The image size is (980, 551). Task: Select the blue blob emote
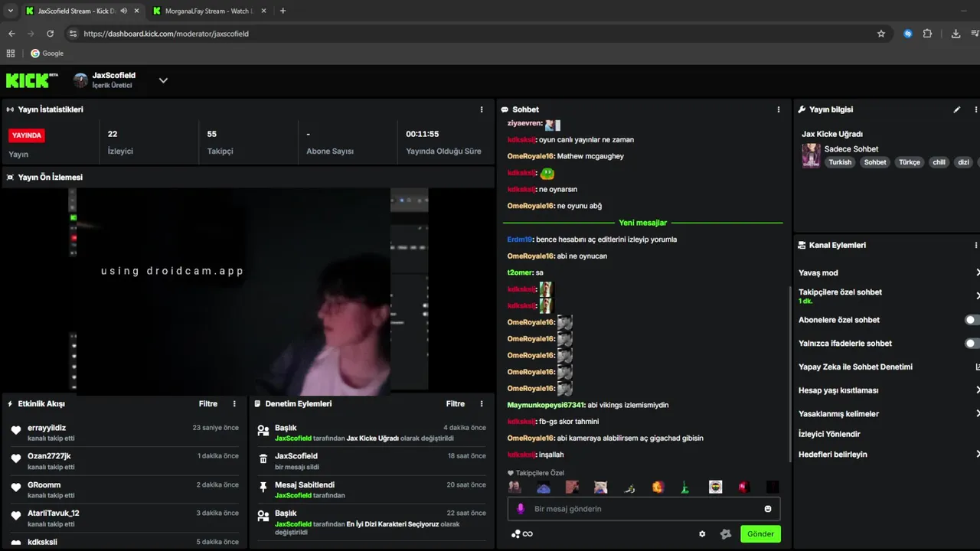pos(544,487)
